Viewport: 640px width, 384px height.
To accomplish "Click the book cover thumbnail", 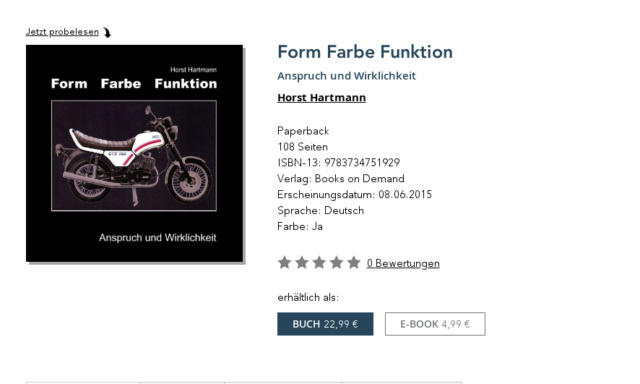I will [x=134, y=153].
